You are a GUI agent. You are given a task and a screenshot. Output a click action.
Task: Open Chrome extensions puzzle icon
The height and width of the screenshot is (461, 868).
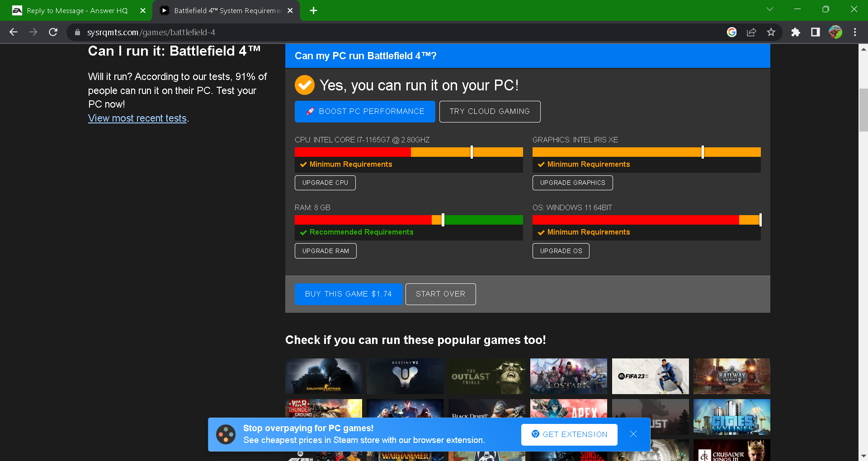[796, 32]
